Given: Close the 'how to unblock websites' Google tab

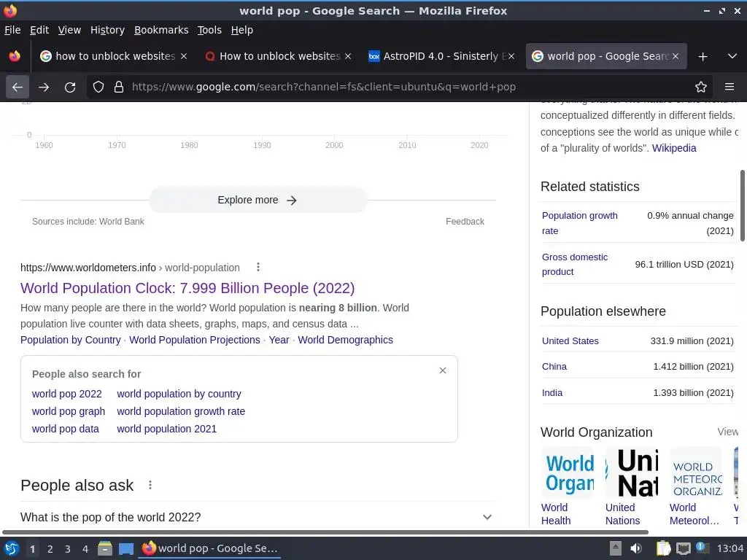Looking at the screenshot, I should tap(184, 56).
